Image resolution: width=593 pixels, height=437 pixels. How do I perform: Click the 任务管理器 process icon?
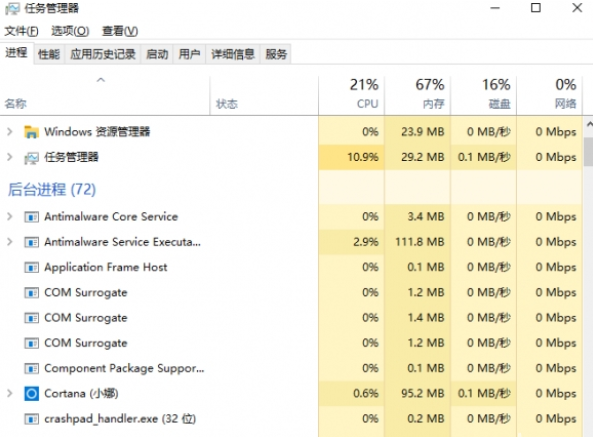pos(31,158)
